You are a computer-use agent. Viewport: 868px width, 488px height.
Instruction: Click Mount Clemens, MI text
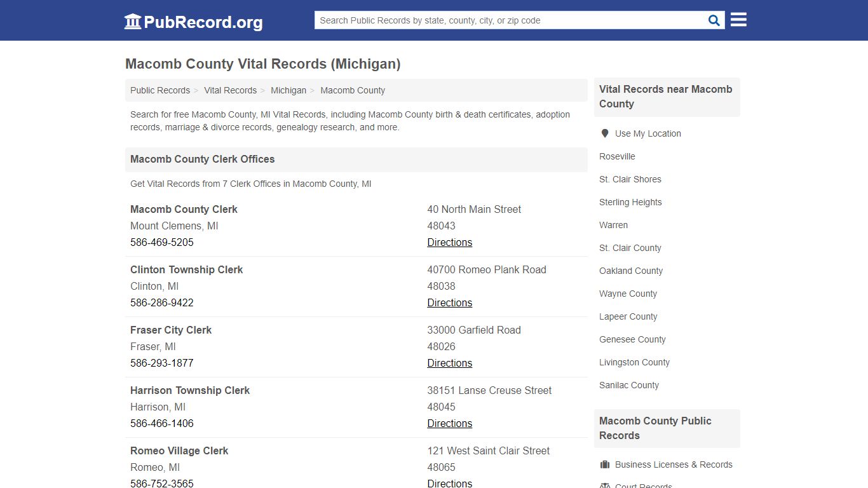(x=174, y=226)
